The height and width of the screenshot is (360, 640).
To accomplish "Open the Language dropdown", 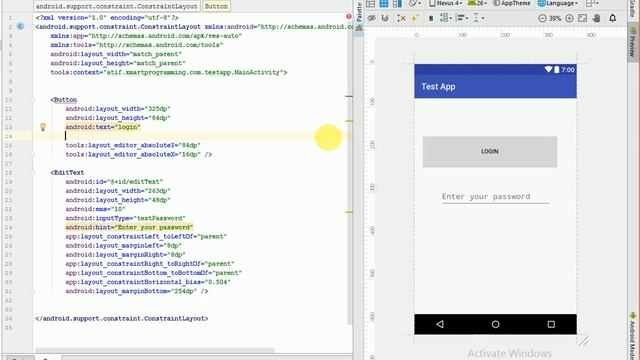I will (x=558, y=3).
